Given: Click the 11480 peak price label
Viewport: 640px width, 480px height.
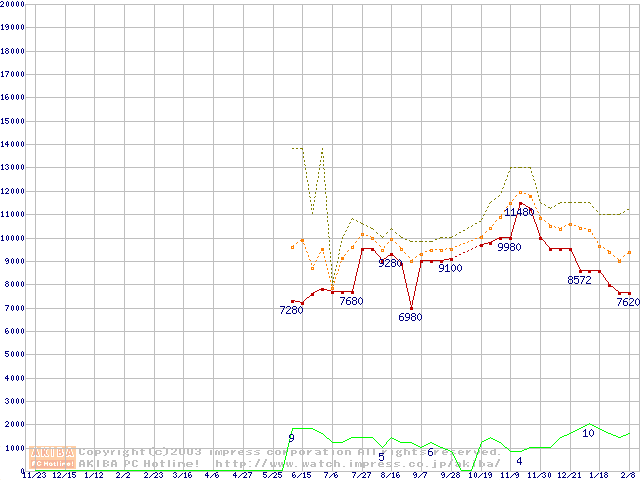Looking at the screenshot, I should tap(519, 212).
